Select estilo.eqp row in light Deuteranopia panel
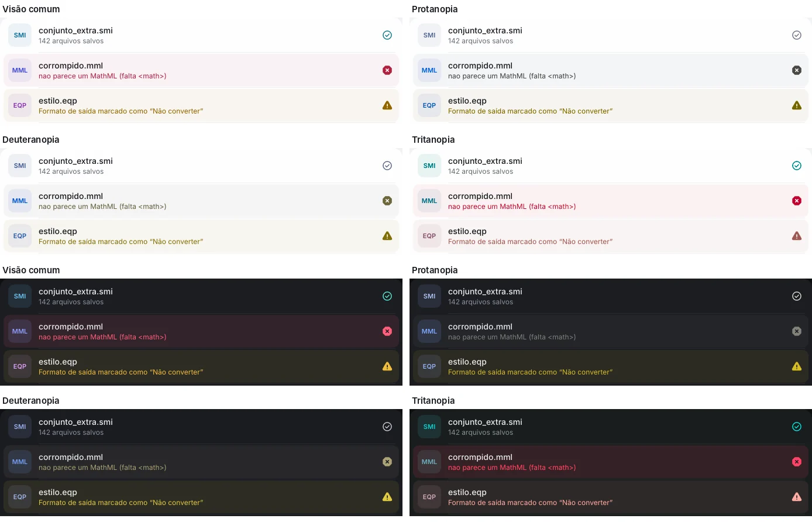Viewport: 812px width, 522px height. coord(201,236)
